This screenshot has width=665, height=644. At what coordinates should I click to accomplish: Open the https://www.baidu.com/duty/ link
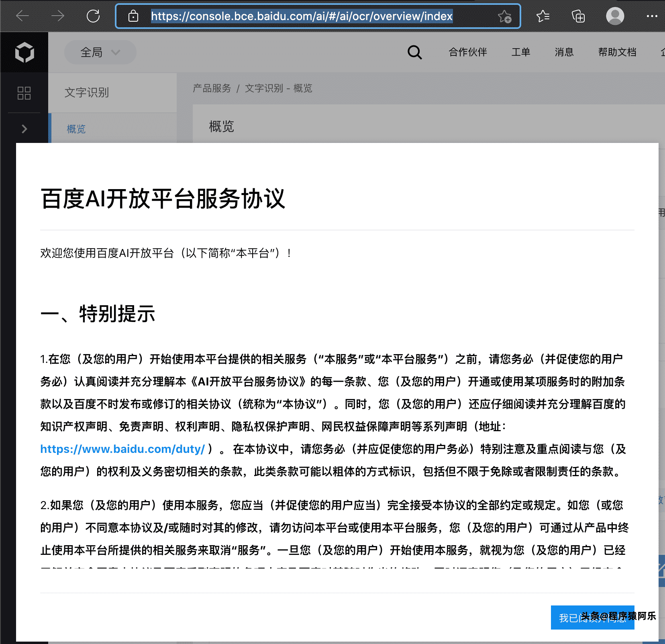click(122, 449)
